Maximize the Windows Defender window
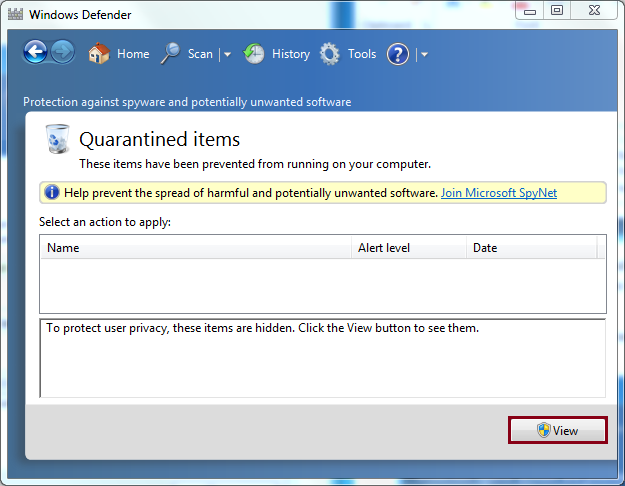The width and height of the screenshot is (625, 486). tap(557, 10)
